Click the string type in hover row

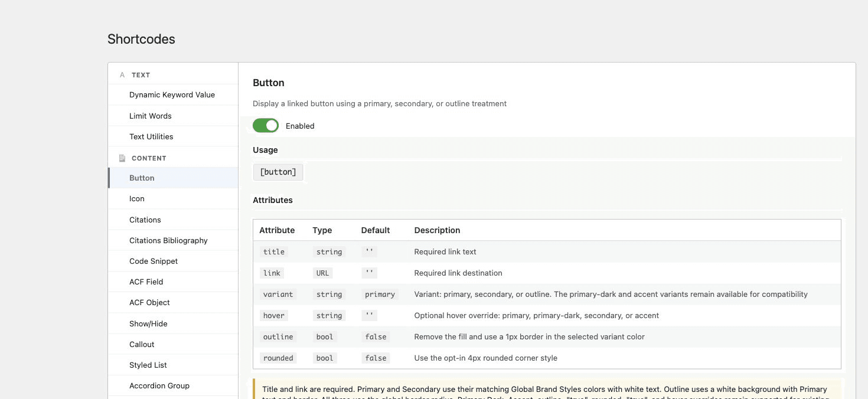pos(329,315)
